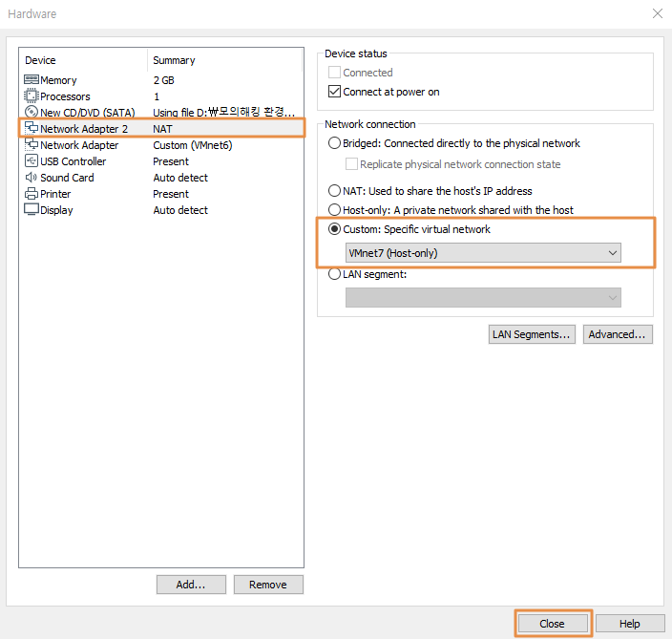Click Present beside Printer
The width and height of the screenshot is (672, 639).
click(x=171, y=194)
